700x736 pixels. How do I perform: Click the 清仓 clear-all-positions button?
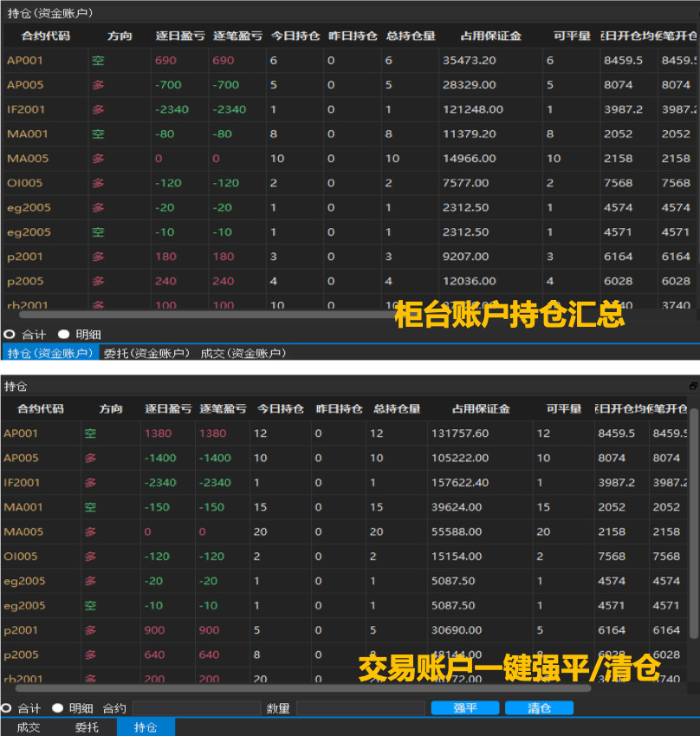[x=539, y=708]
